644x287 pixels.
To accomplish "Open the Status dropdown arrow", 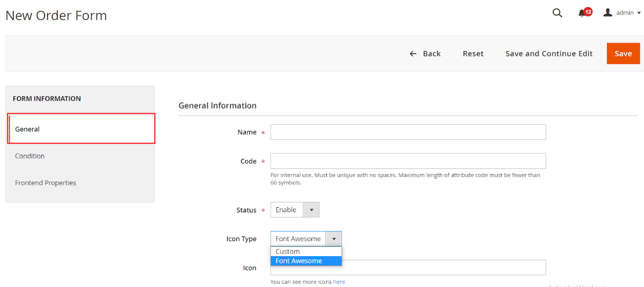I will click(x=311, y=210).
